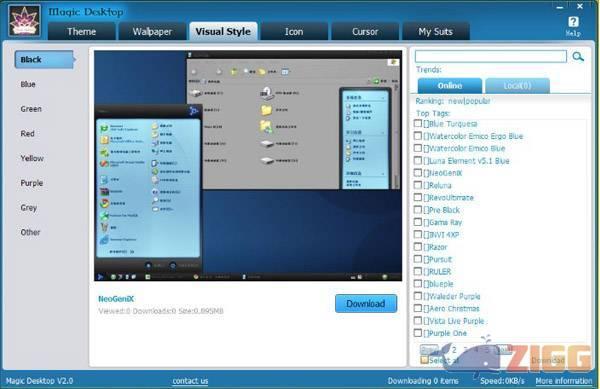Click the NeoGeniX title under preview
Viewport: 600px width, 389px height.
tap(116, 299)
